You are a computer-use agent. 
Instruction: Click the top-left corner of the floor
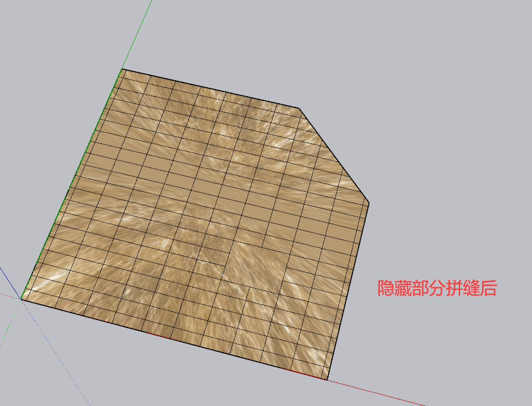point(123,70)
